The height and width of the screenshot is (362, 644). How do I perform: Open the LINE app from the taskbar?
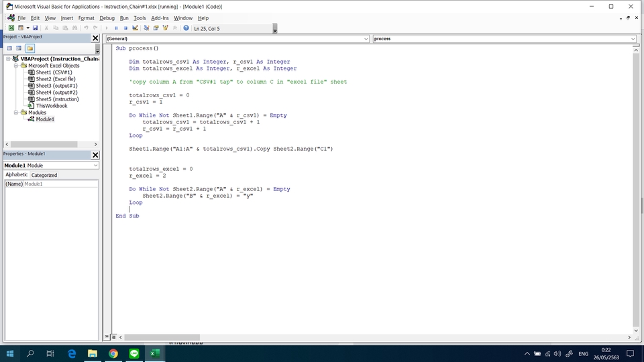pyautogui.click(x=134, y=353)
